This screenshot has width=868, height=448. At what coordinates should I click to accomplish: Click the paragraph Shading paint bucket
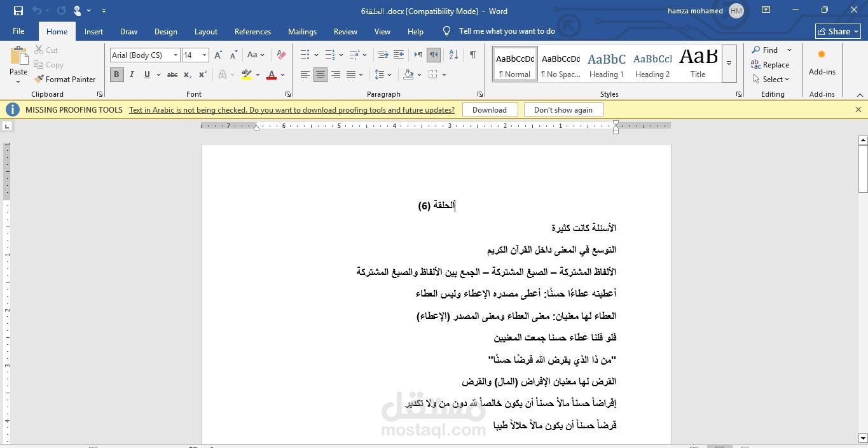pyautogui.click(x=409, y=75)
